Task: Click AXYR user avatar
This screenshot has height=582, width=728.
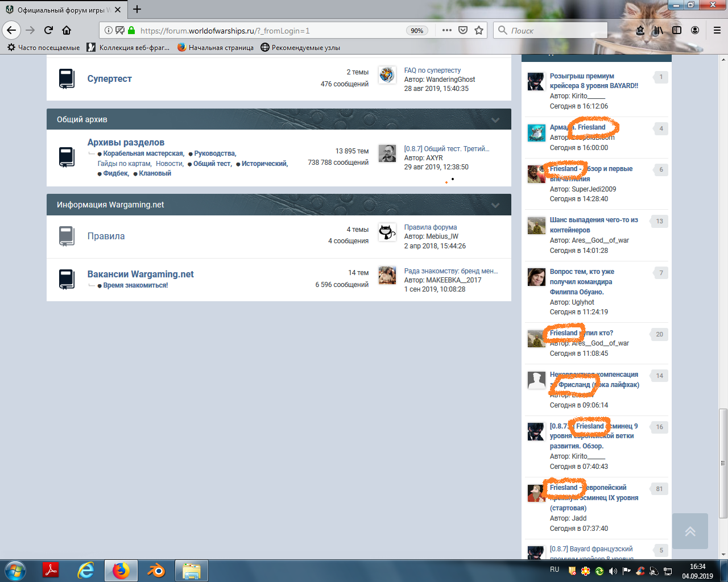Action: [x=387, y=153]
